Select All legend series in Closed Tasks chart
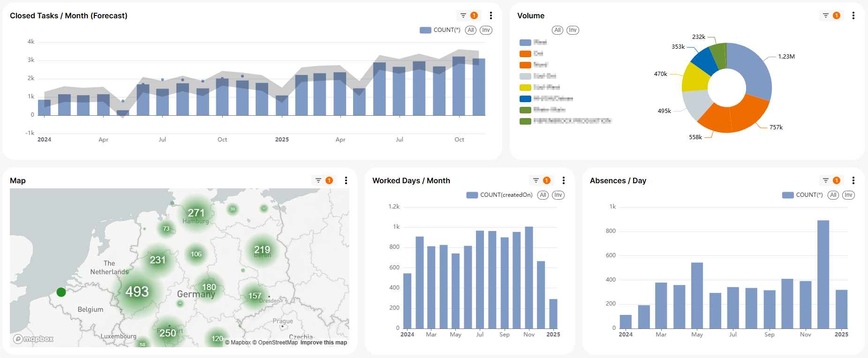 pyautogui.click(x=471, y=30)
